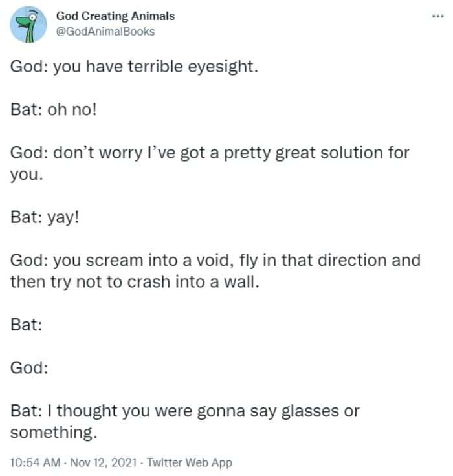Click the line "God: you have terrible eyesight."
Screen dimensions: 453x476
(134, 68)
